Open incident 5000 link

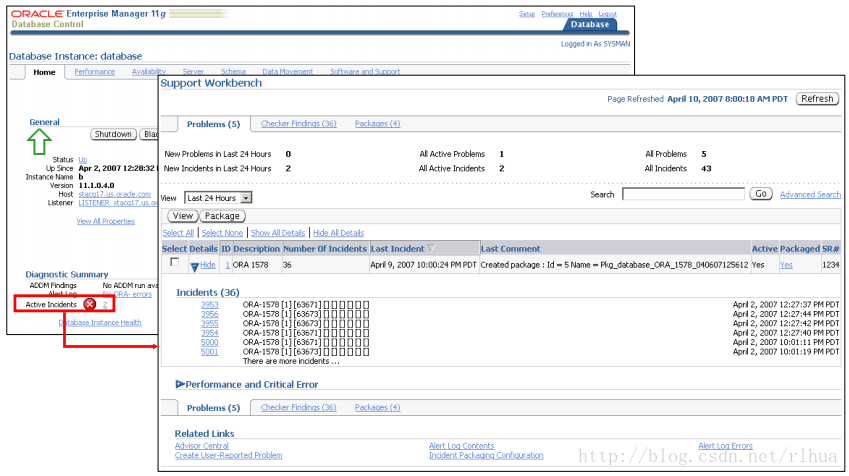(x=210, y=342)
